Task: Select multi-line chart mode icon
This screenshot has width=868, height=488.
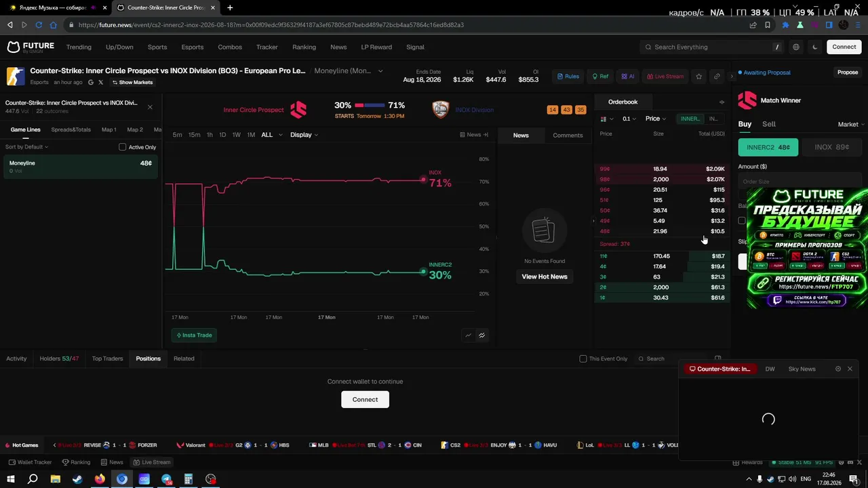Action: [482, 335]
